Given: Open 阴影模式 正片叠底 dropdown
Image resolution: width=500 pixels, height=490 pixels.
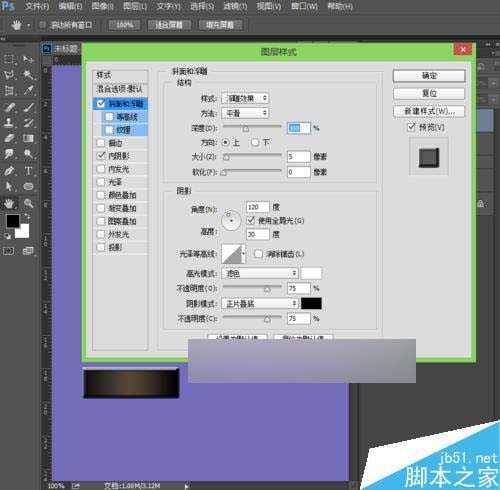Looking at the screenshot, I should (260, 303).
